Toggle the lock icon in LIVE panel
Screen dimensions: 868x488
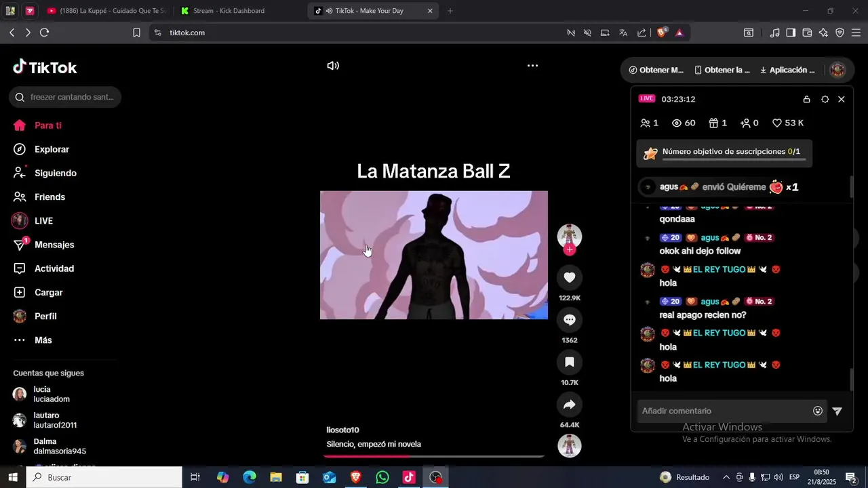[x=806, y=99]
